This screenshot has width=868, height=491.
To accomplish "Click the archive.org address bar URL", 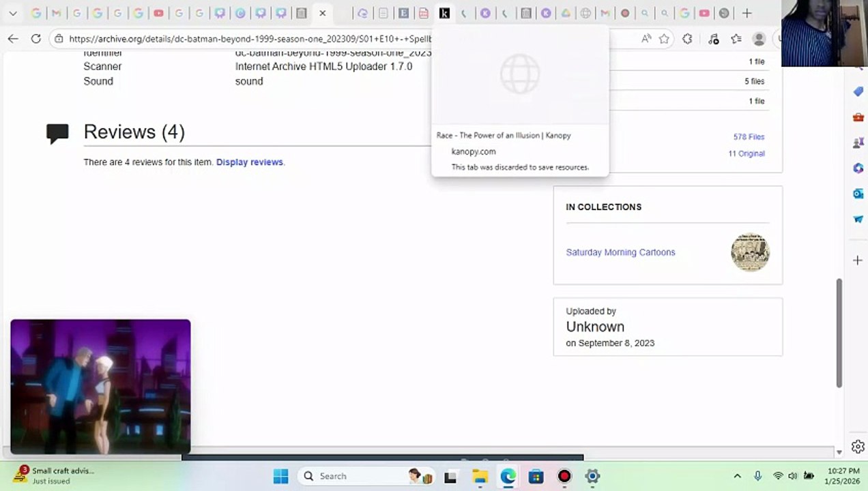I will (250, 39).
